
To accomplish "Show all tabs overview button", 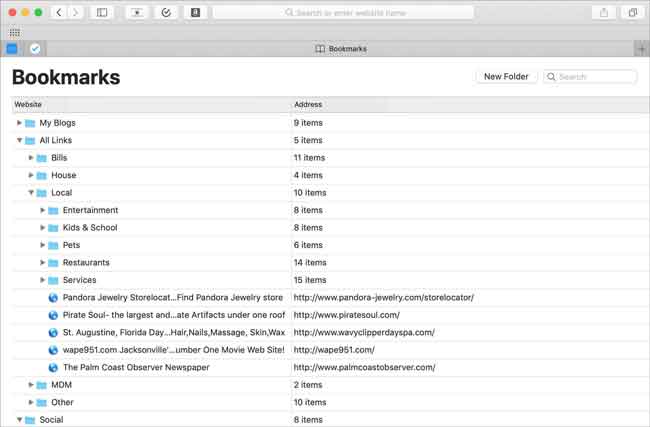I will click(633, 12).
